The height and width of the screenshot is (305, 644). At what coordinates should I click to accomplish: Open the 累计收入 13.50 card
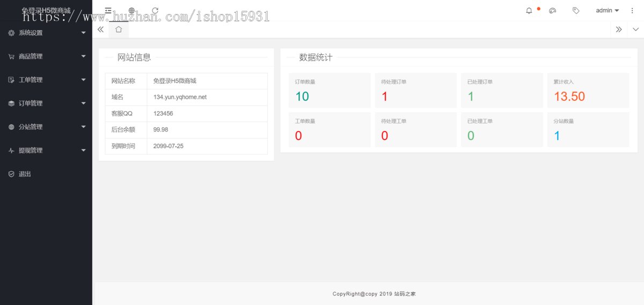click(x=588, y=90)
